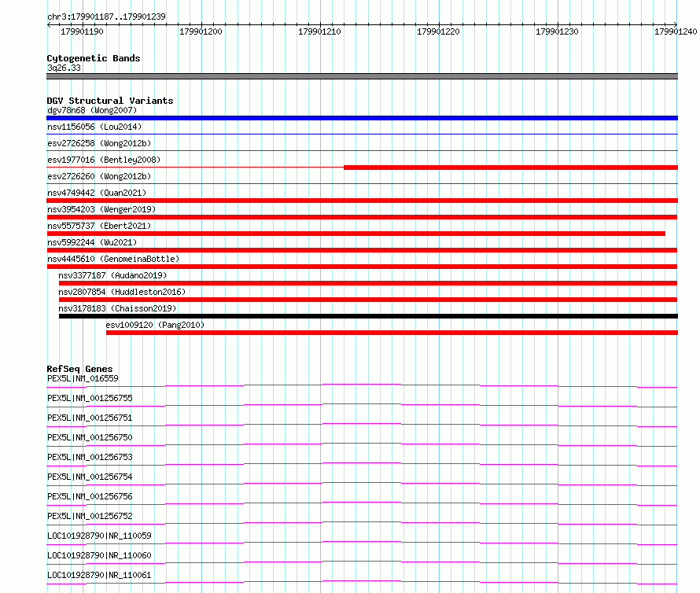Click the LOC101928790|NR_110061 transcript

click(99, 575)
